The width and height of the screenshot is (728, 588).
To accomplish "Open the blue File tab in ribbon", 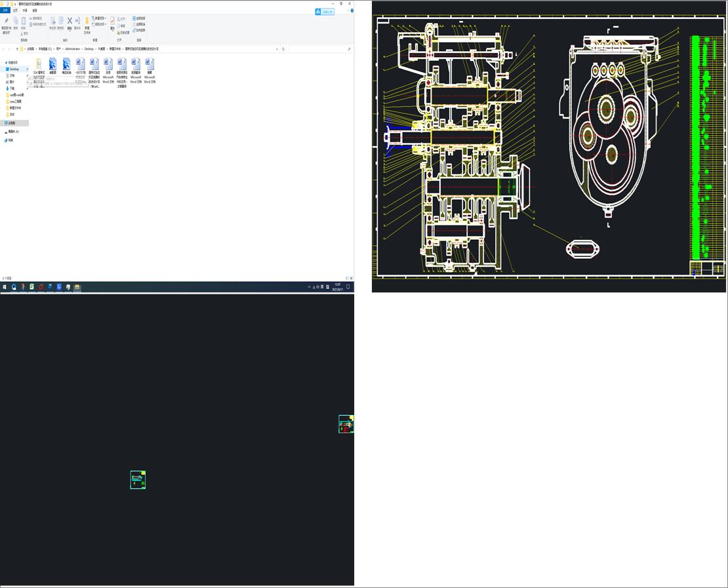I will (x=5, y=10).
